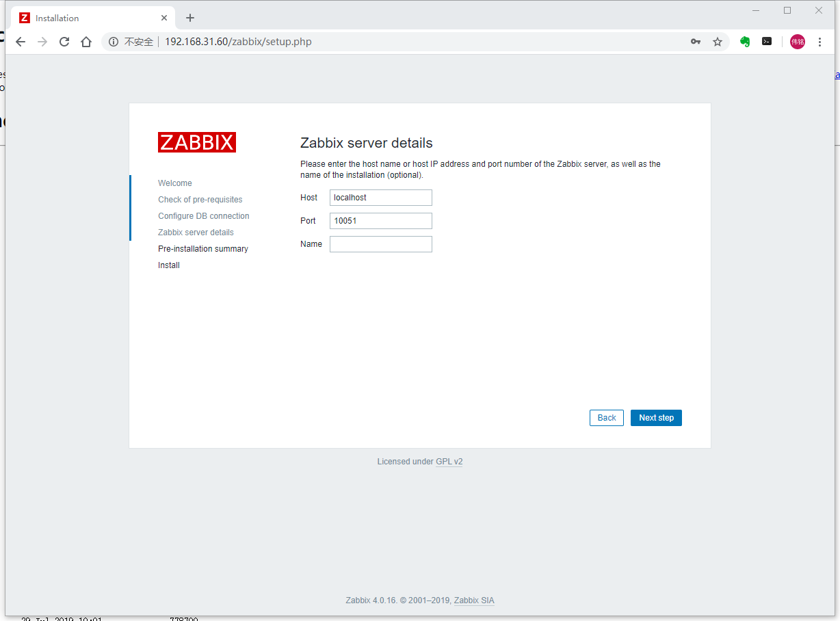Minimize the browser window
This screenshot has width=840, height=621.
click(x=756, y=10)
